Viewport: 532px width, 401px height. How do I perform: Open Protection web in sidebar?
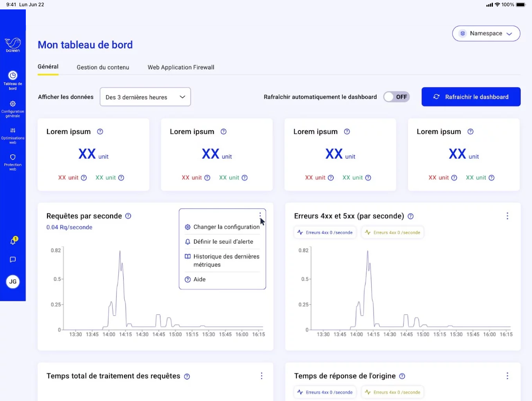pos(13,162)
